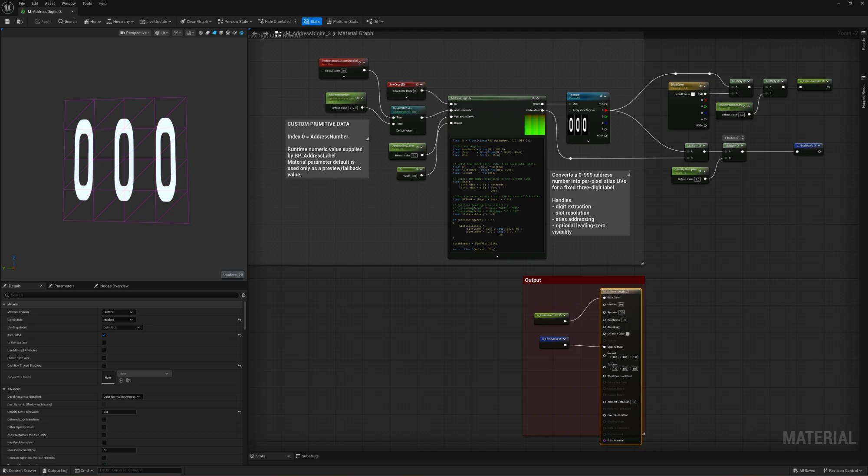Reset Opacity Mask Clip Value to default

click(x=240, y=412)
